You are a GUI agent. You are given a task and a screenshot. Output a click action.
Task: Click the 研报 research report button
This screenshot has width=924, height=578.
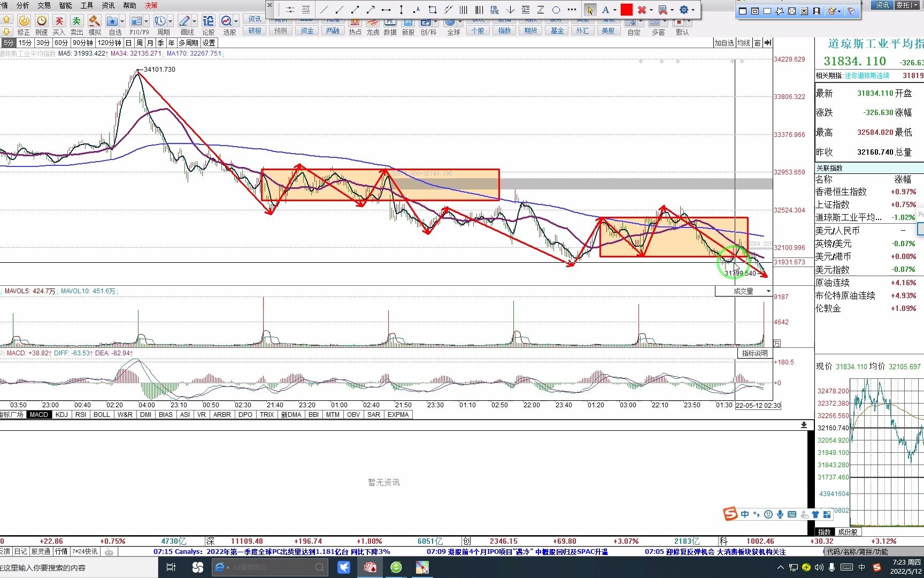click(x=255, y=31)
